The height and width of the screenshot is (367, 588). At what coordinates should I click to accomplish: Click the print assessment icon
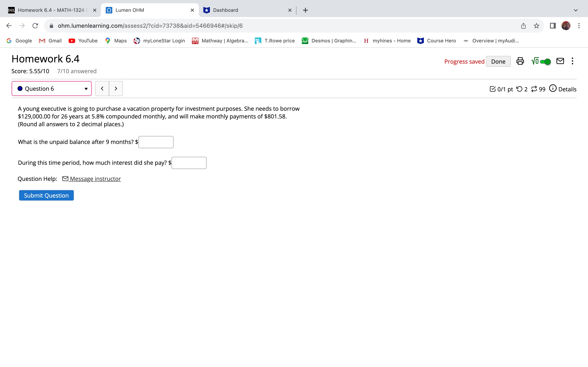pyautogui.click(x=520, y=61)
